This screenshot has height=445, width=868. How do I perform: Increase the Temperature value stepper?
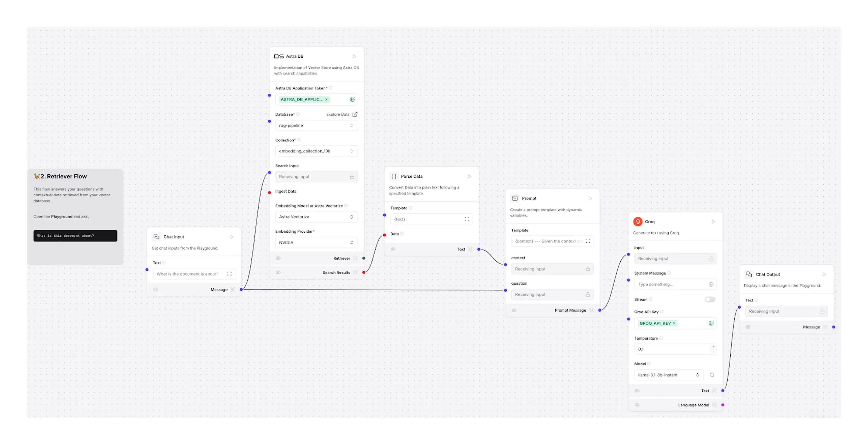click(714, 346)
